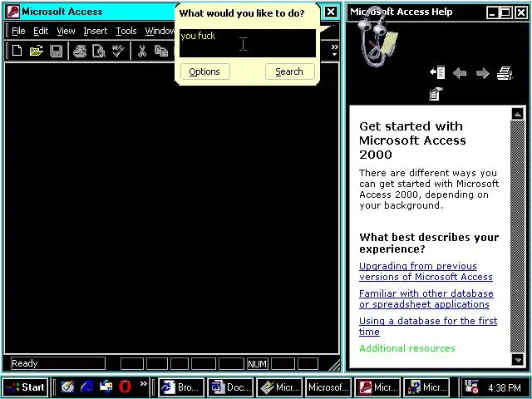Click the Help scrollbar down arrow

click(517, 360)
